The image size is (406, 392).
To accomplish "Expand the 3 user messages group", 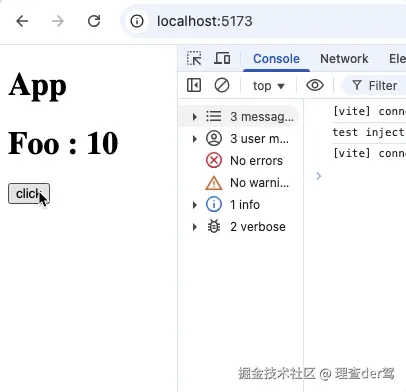I will (x=195, y=139).
